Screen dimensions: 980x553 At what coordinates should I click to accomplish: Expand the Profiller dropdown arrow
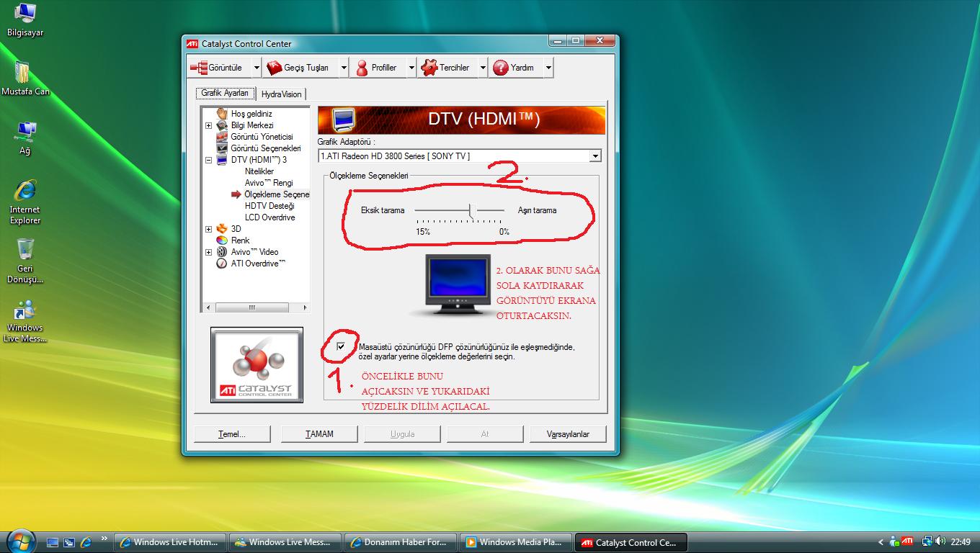click(411, 68)
